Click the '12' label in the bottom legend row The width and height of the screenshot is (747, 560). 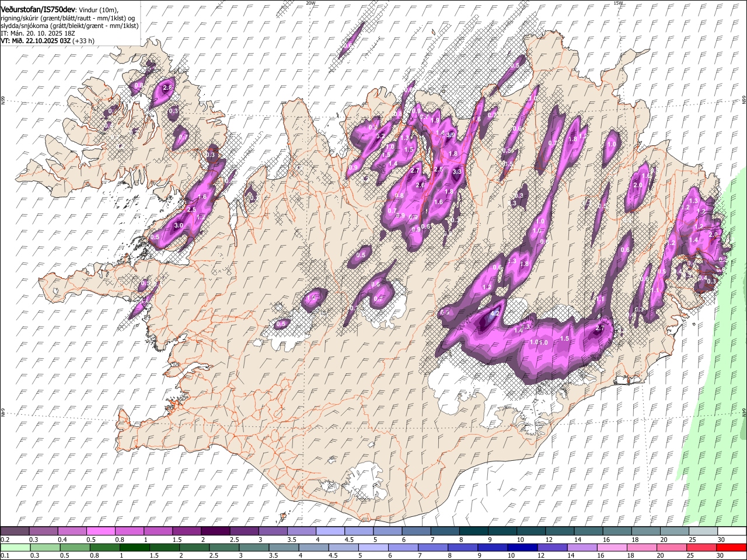[x=540, y=555]
